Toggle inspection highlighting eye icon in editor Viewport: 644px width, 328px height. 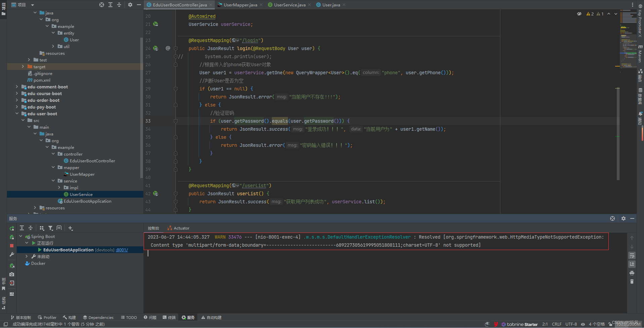tap(579, 14)
